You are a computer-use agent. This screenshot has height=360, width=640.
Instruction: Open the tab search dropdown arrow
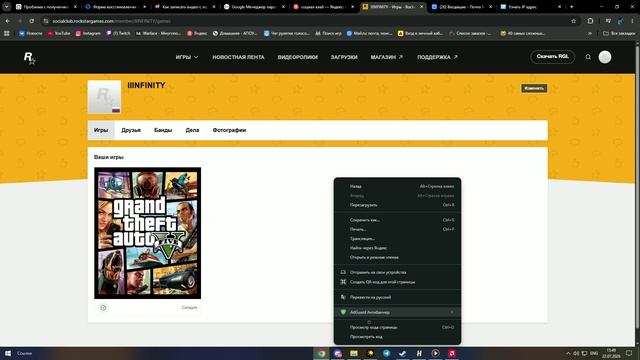point(7,7)
